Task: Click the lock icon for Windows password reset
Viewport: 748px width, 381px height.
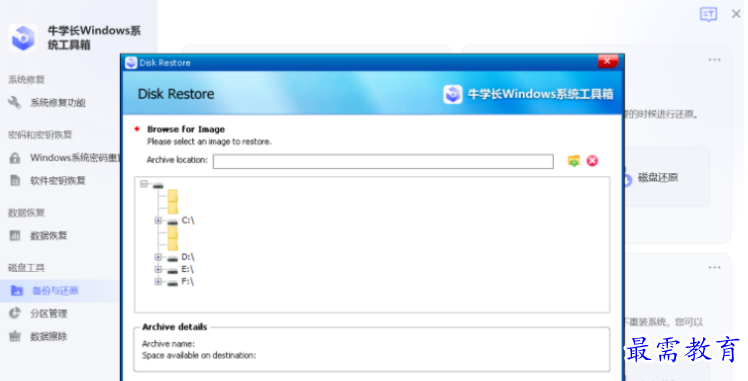Action: pyautogui.click(x=15, y=158)
